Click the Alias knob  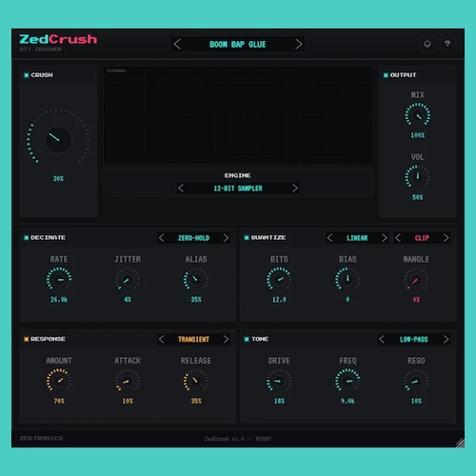(196, 279)
